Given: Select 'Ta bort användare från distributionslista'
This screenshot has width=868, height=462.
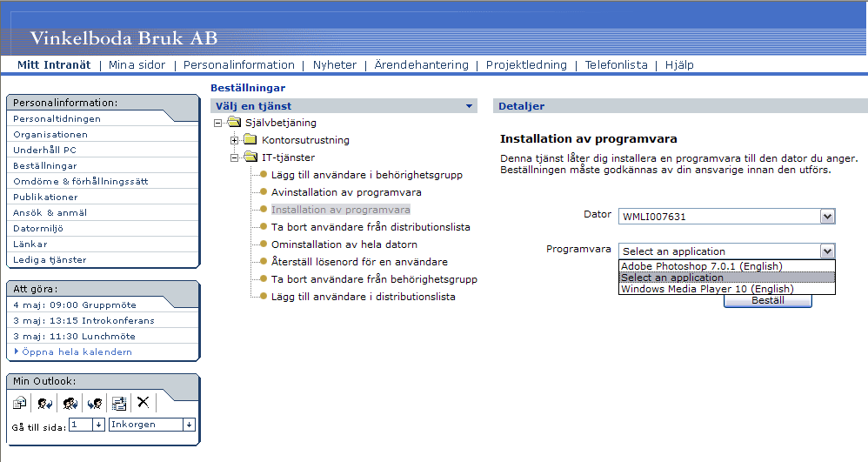Looking at the screenshot, I should [371, 227].
